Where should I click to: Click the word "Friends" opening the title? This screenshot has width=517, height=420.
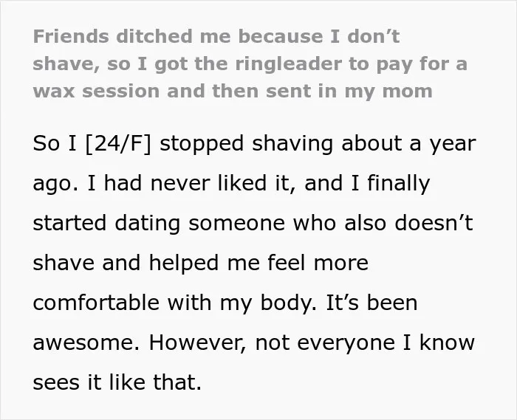point(71,37)
